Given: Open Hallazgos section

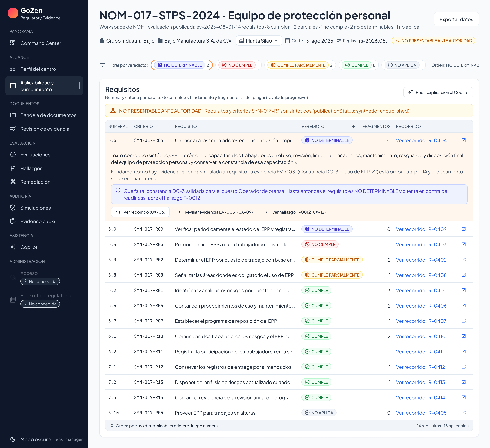Looking at the screenshot, I should tap(44, 168).
